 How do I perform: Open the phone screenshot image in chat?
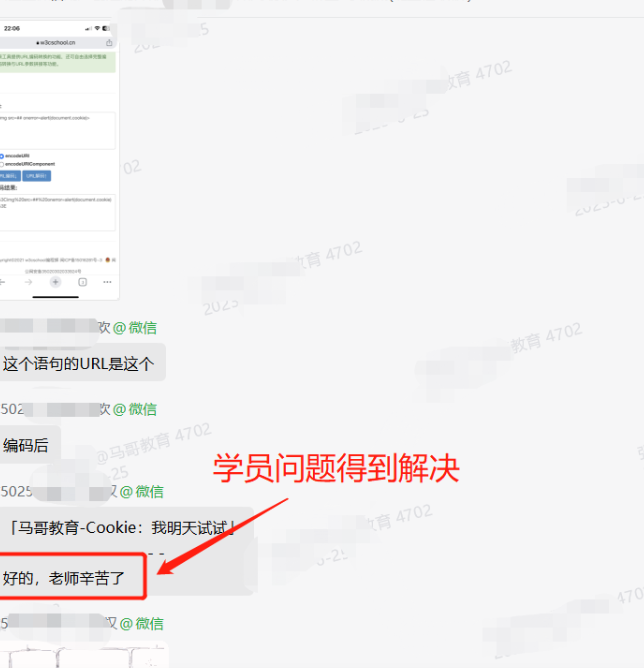(x=59, y=160)
